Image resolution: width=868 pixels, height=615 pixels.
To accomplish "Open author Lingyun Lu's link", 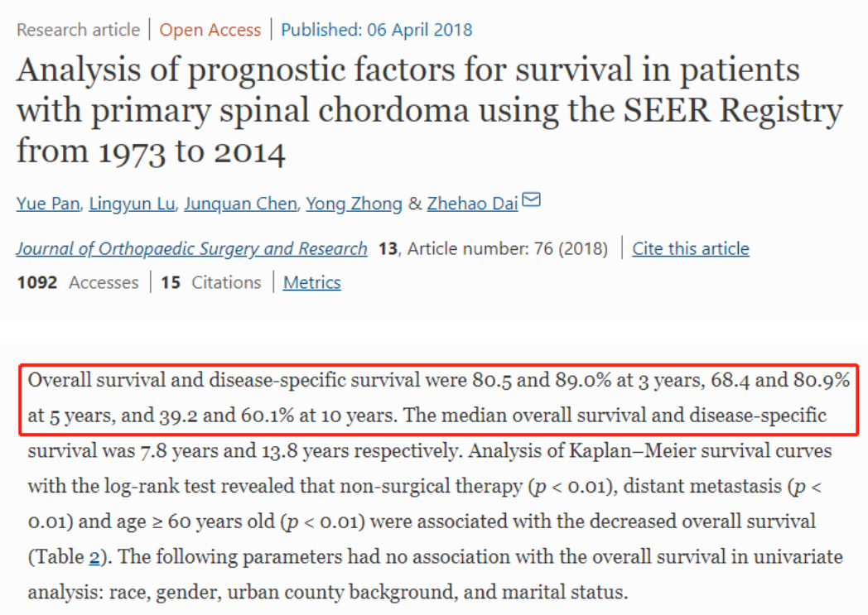I will 133,204.
